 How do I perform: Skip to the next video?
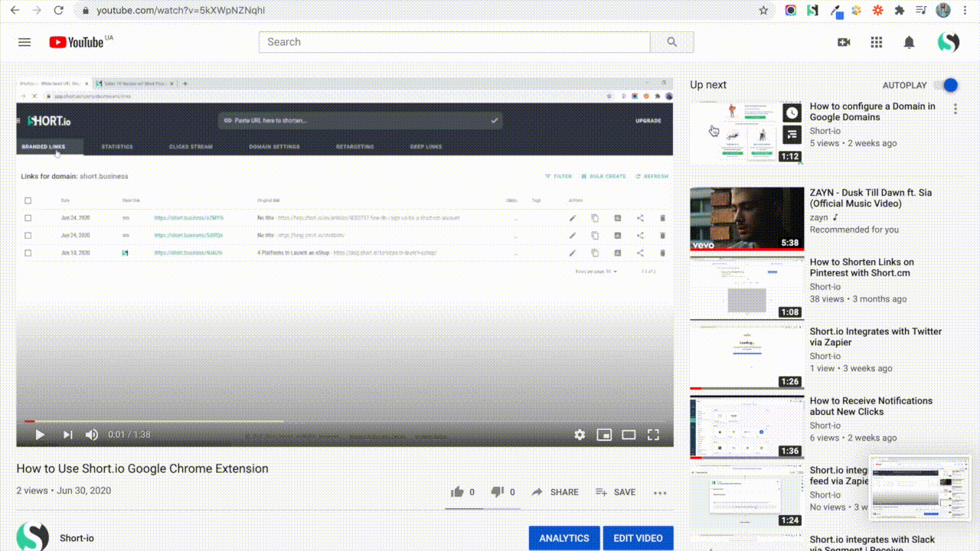[67, 435]
